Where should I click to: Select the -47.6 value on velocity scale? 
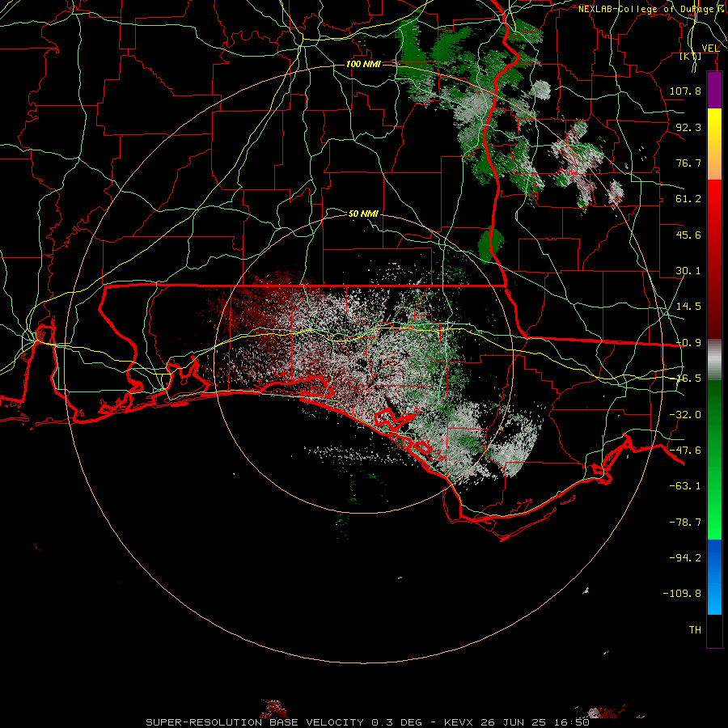coord(685,451)
